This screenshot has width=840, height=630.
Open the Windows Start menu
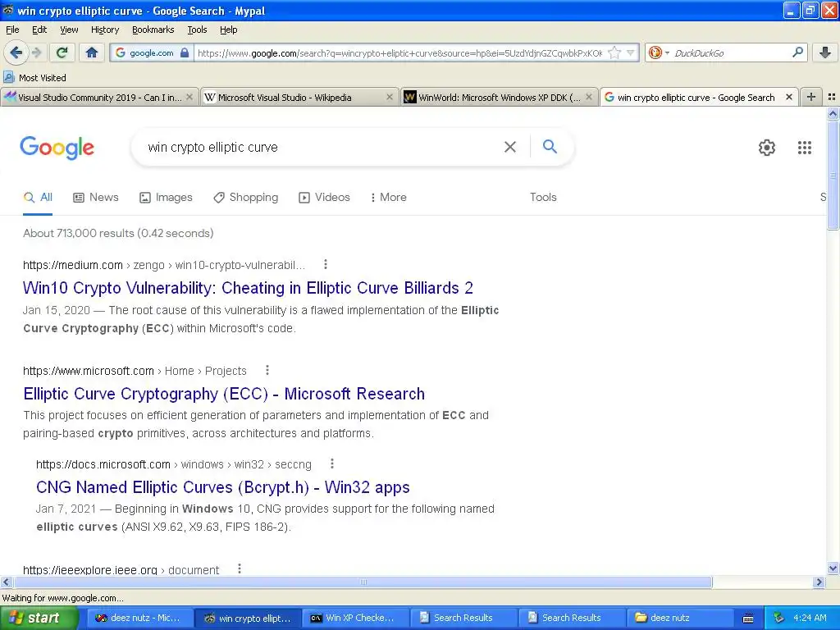38,618
